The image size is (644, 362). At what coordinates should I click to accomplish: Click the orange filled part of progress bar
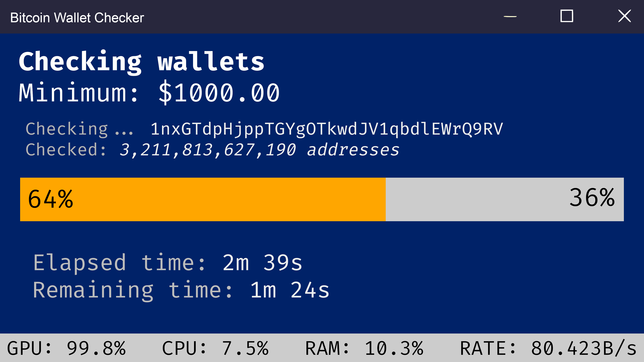225,199
